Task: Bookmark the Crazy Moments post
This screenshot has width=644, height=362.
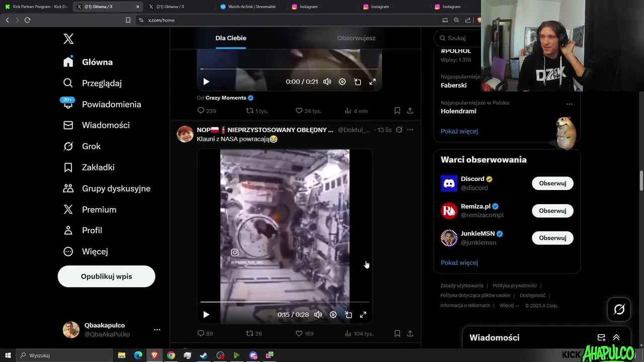Action: click(x=397, y=111)
